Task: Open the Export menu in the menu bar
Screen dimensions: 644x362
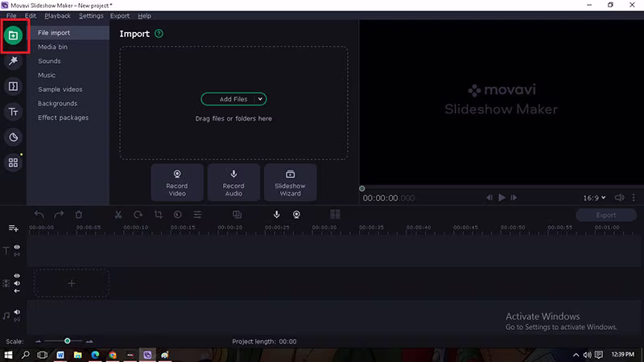Action: (120, 16)
